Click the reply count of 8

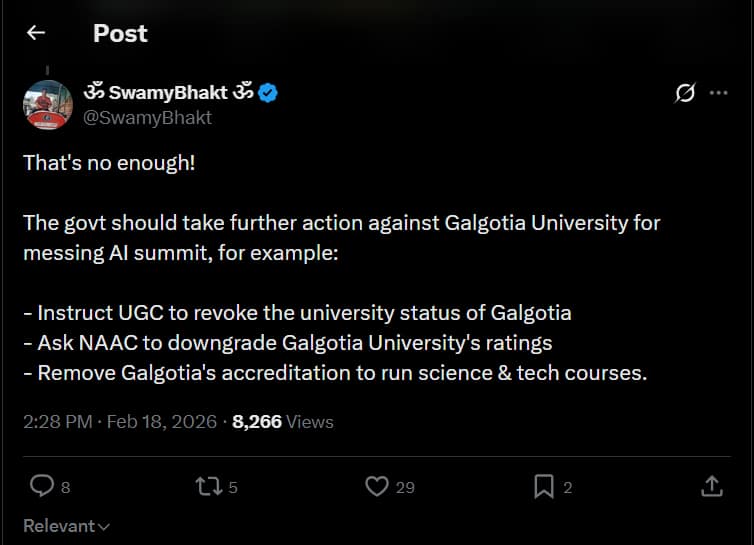tap(65, 488)
